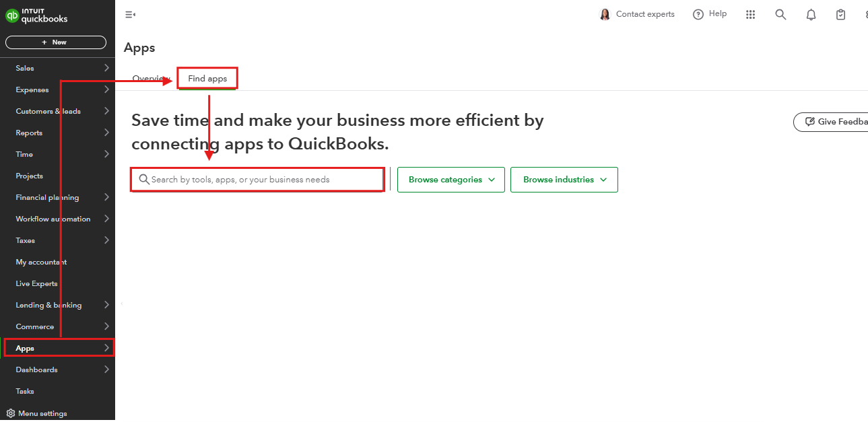Select the Find apps tab
Image resolution: width=868 pixels, height=422 pixels.
click(207, 77)
